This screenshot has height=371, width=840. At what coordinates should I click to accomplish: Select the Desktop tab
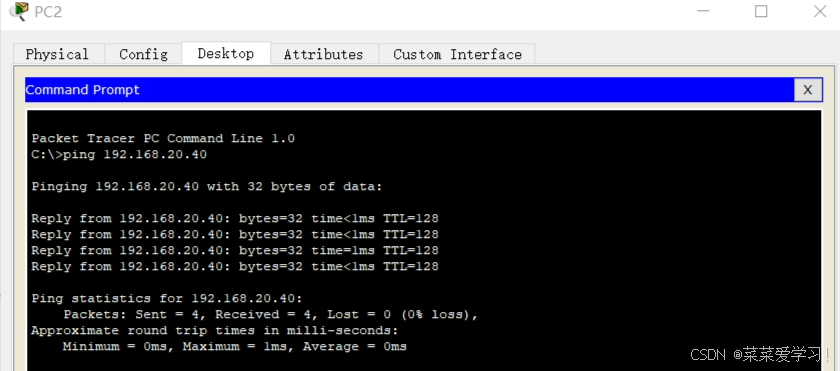point(226,53)
